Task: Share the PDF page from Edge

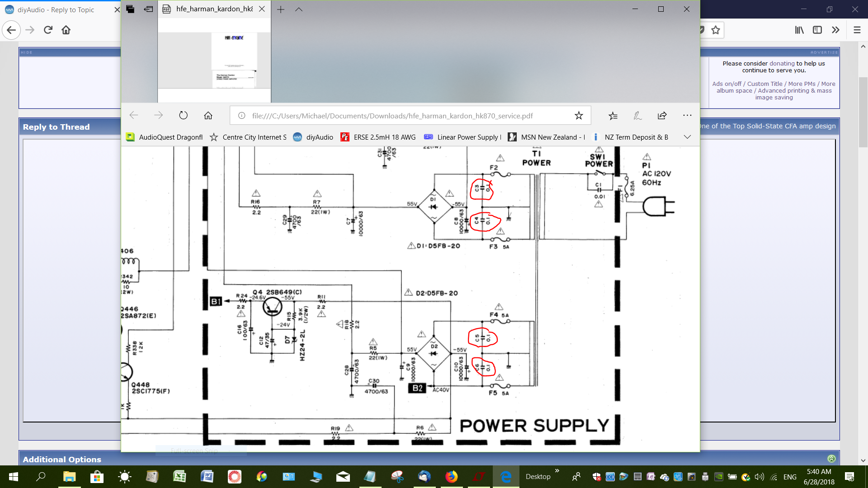Action: pos(662,116)
